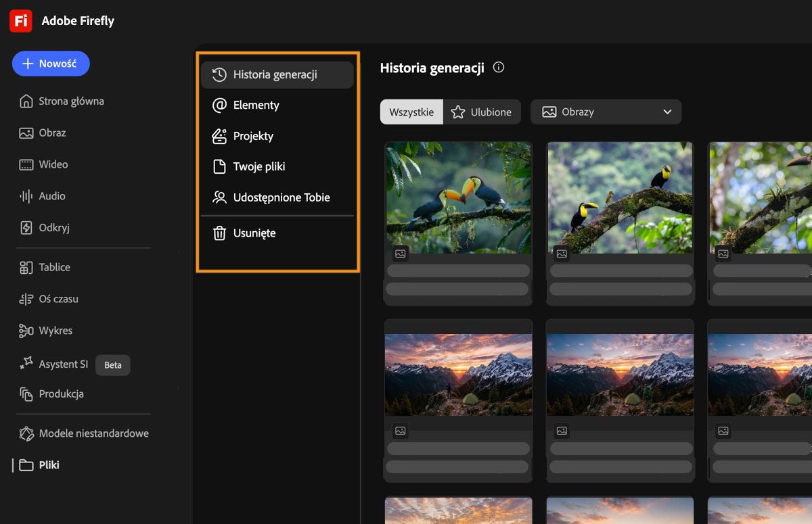Click the trash icon beside Usunięte
The height and width of the screenshot is (524, 812).
tap(219, 233)
